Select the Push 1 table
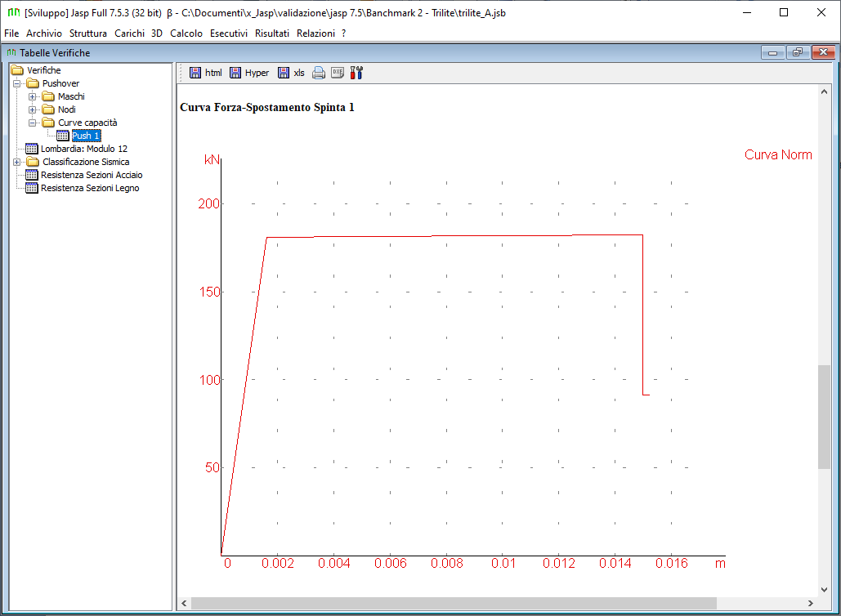Image resolution: width=841 pixels, height=616 pixels. [x=78, y=136]
